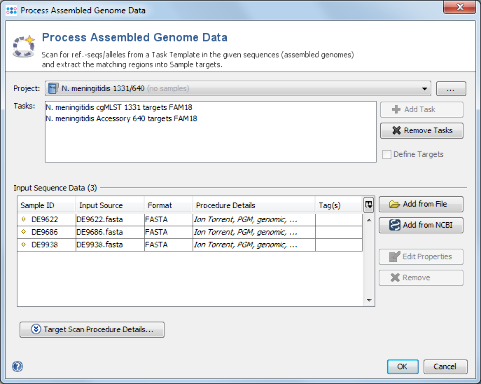Click the help question mark icon
The width and height of the screenshot is (481, 384).
coord(17,367)
